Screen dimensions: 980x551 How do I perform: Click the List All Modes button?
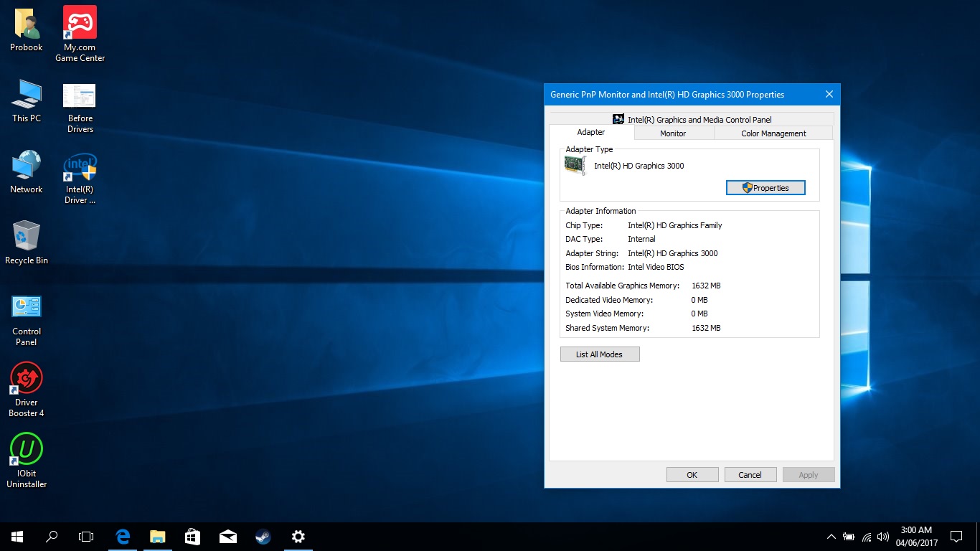click(x=600, y=354)
